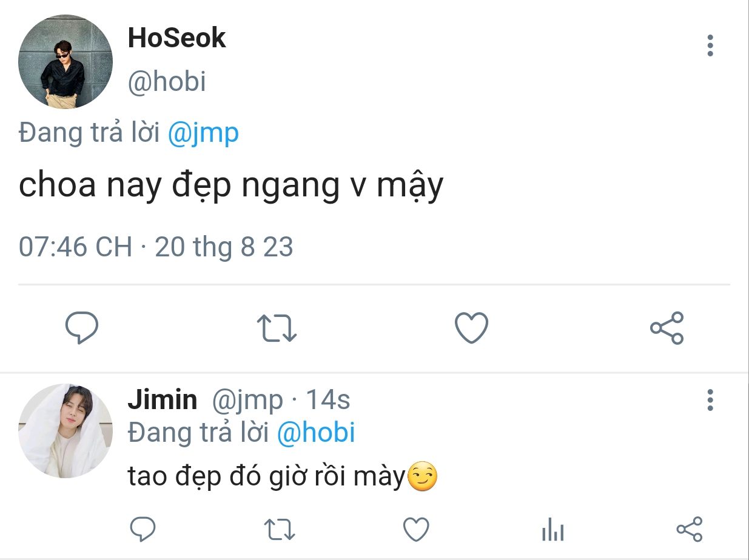The height and width of the screenshot is (560, 749).
Task: Open Jimin display name profile
Action: pos(163,400)
